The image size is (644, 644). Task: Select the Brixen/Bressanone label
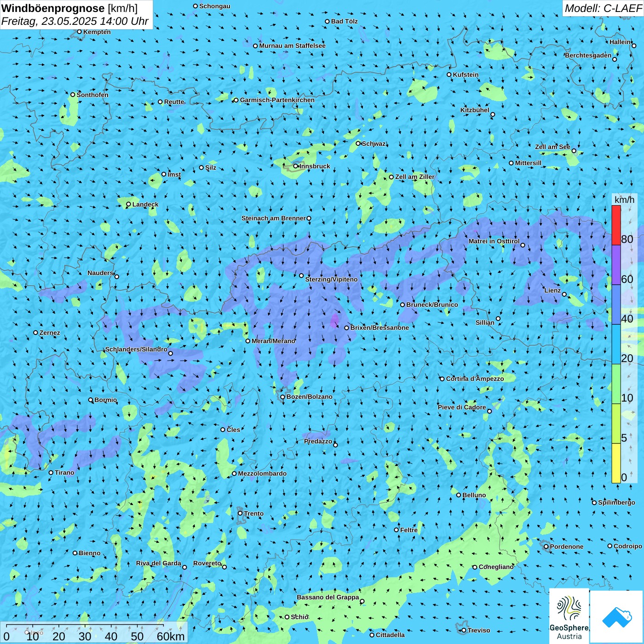[x=379, y=328]
